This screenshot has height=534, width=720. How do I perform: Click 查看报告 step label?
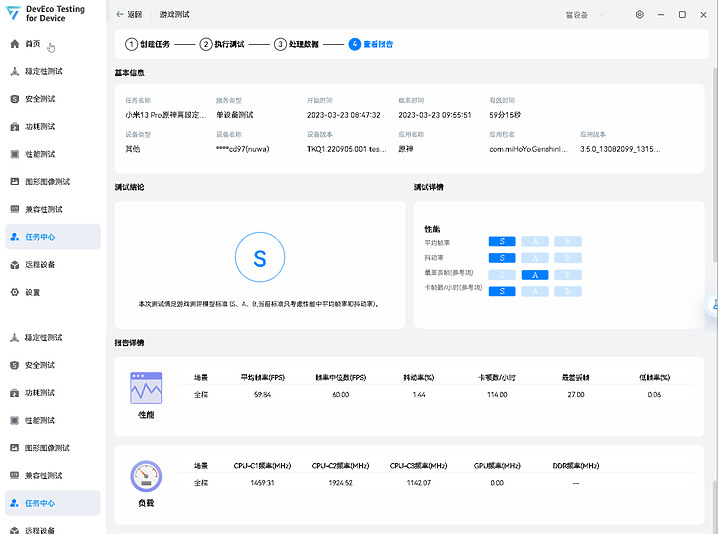pyautogui.click(x=378, y=44)
